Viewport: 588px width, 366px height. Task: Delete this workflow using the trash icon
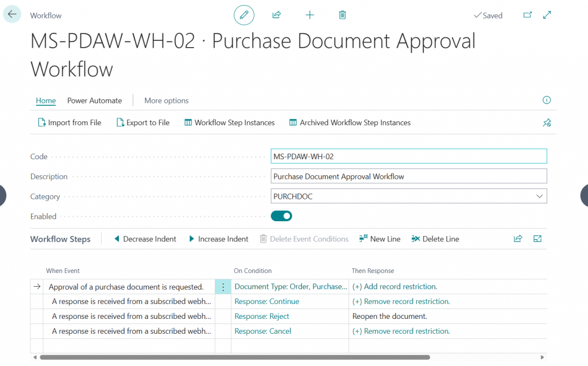(x=342, y=15)
